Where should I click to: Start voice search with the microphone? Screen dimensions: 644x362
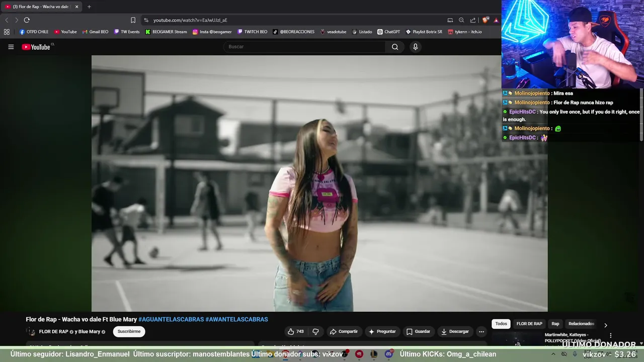415,47
